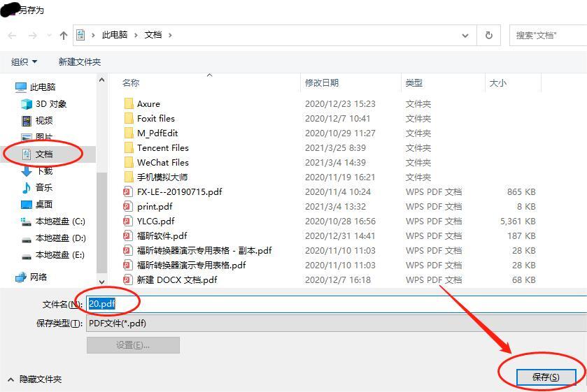Click 福昕软件.pdf file icon

128,235
